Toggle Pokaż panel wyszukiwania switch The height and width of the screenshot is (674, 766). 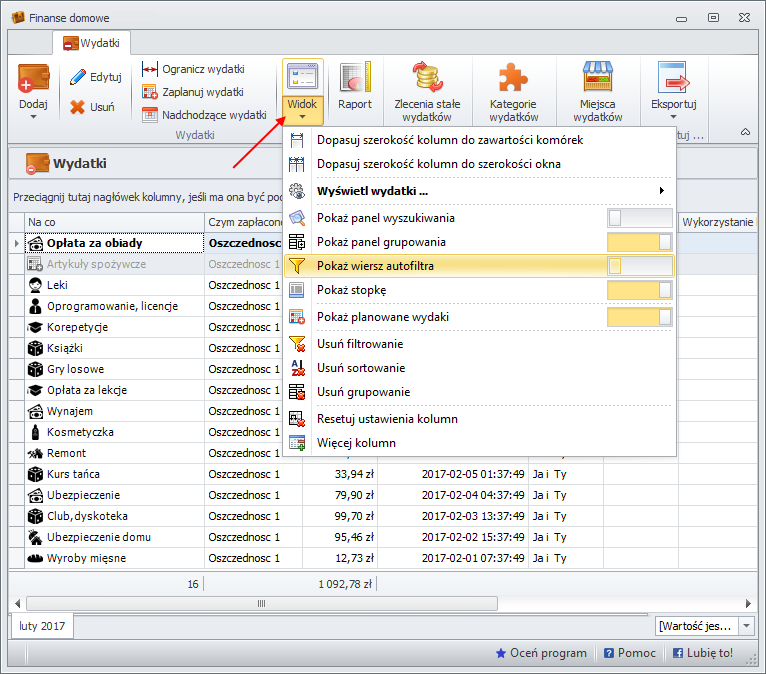[640, 218]
